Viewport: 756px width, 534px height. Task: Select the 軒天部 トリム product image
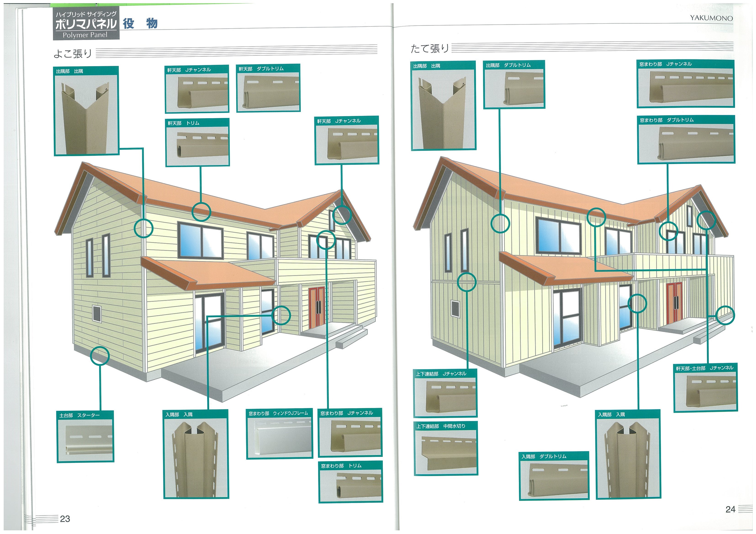[x=197, y=146]
